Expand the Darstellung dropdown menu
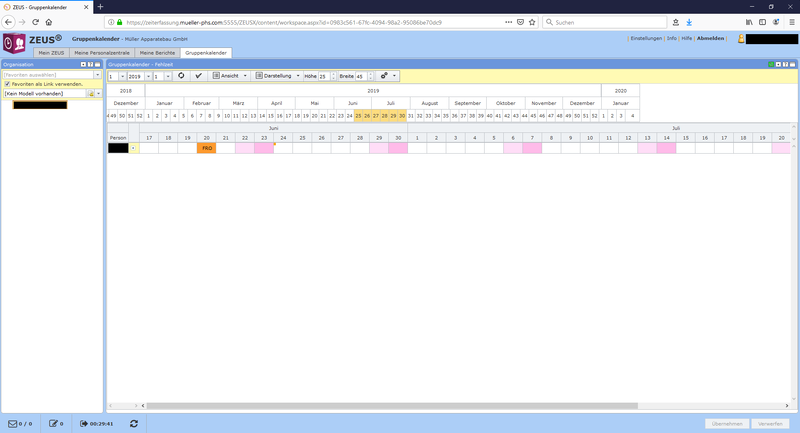Viewport: 800px width, 433px height. click(277, 76)
